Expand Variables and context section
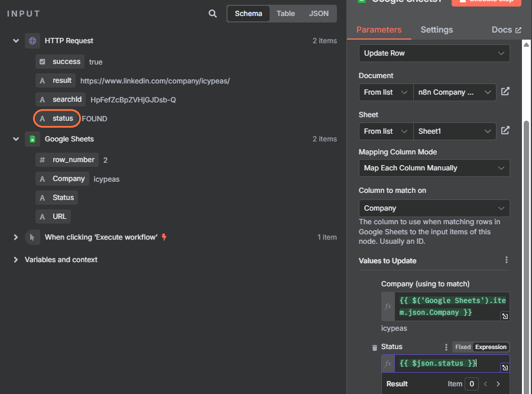Image resolution: width=532 pixels, height=394 pixels. [15, 260]
